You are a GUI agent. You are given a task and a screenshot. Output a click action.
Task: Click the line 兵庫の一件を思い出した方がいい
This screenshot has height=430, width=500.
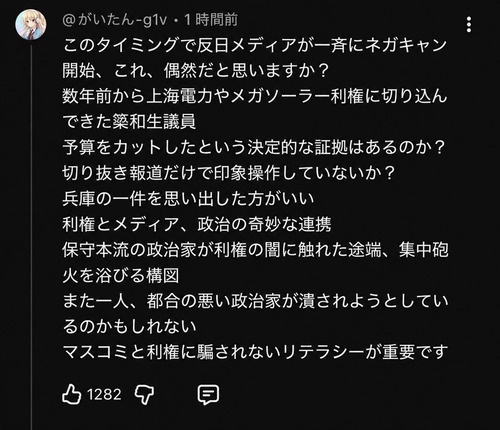click(x=188, y=199)
